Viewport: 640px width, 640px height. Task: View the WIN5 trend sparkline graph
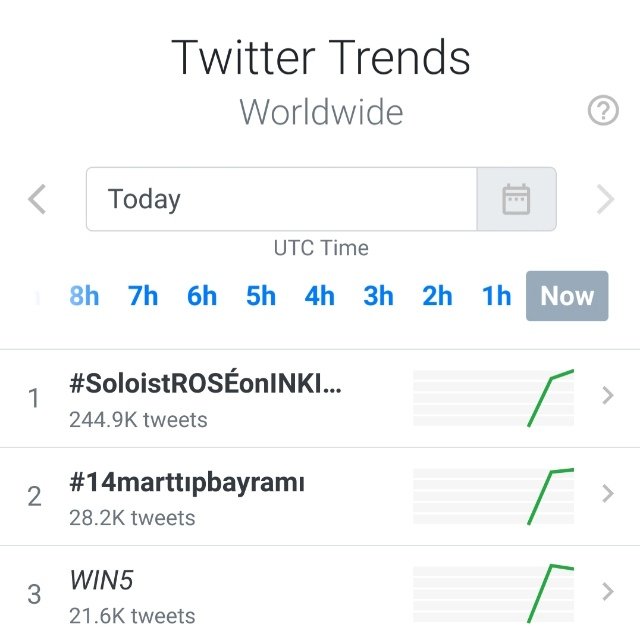(x=493, y=594)
